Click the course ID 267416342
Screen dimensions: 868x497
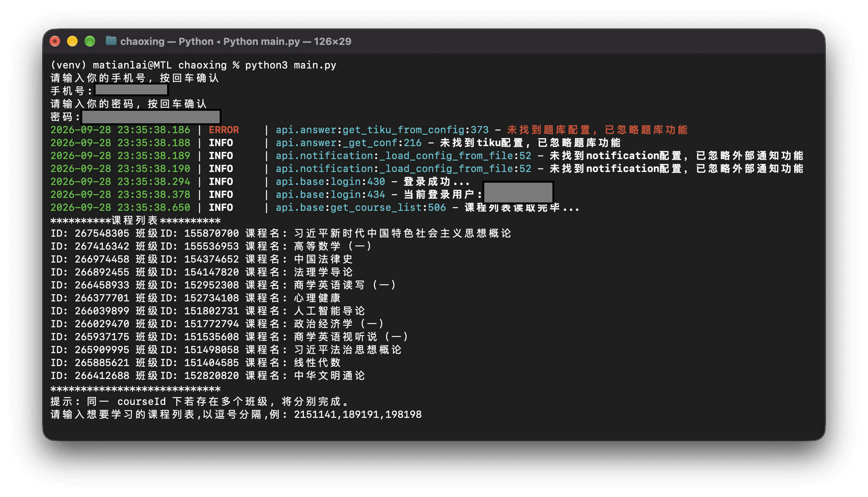(102, 246)
